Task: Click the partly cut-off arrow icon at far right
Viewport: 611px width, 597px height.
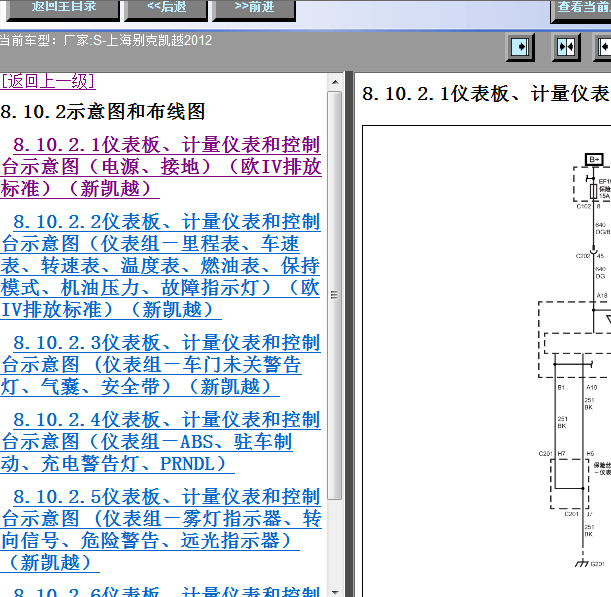Action: pos(603,47)
